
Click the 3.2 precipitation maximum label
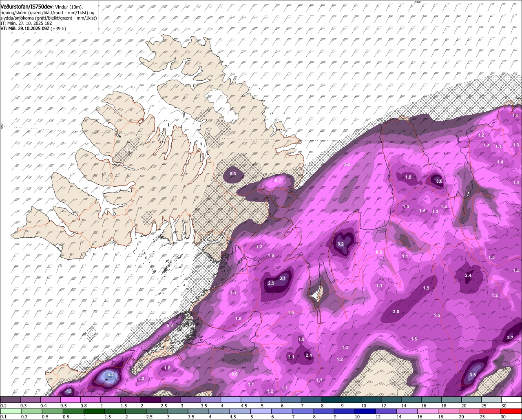click(x=341, y=244)
